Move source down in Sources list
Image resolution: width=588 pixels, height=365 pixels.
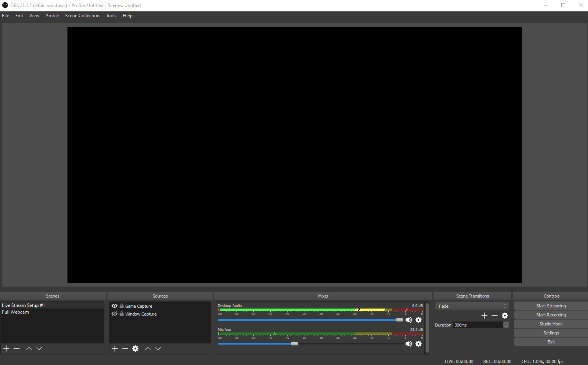point(158,349)
